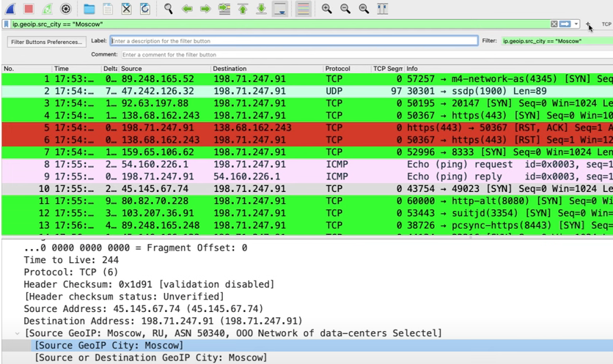Screen dimensions: 613x364
Task: Close this capture file
Action: (126, 9)
